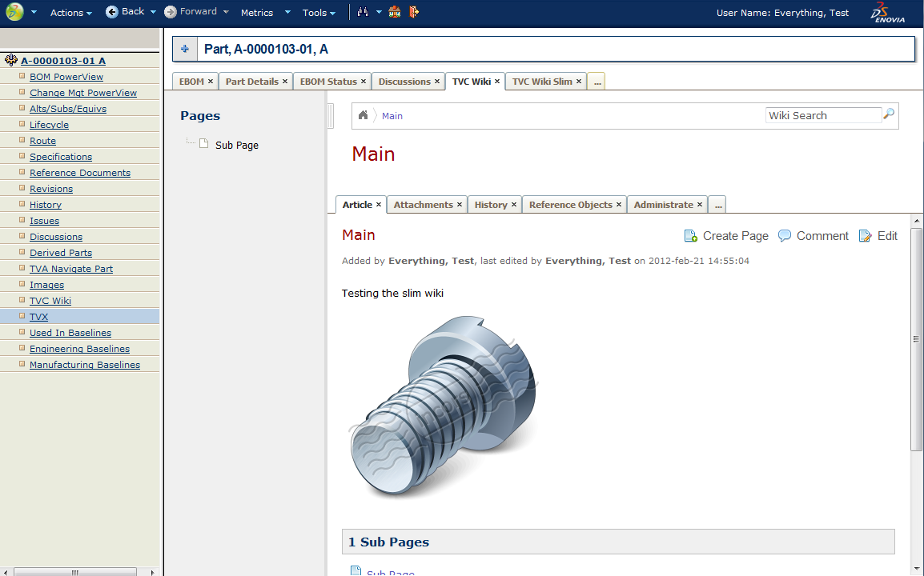
Task: Switch to the TVC Wiki Slim tab
Action: click(542, 82)
